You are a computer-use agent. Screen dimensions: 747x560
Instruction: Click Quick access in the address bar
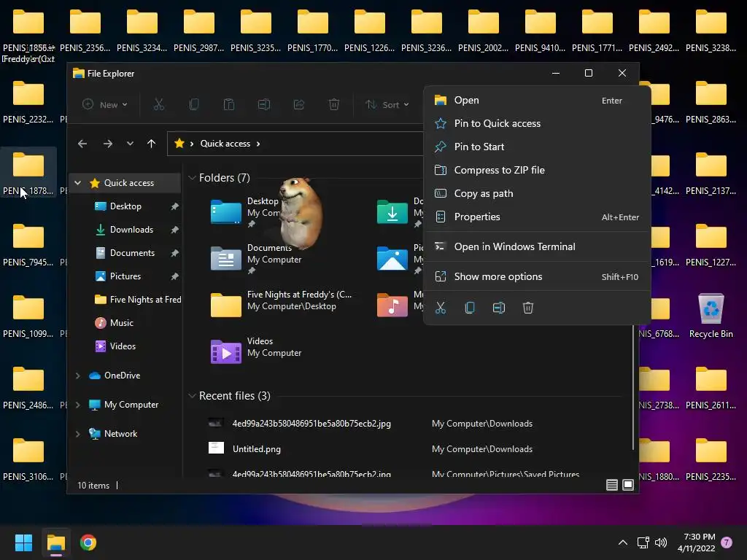(225, 144)
